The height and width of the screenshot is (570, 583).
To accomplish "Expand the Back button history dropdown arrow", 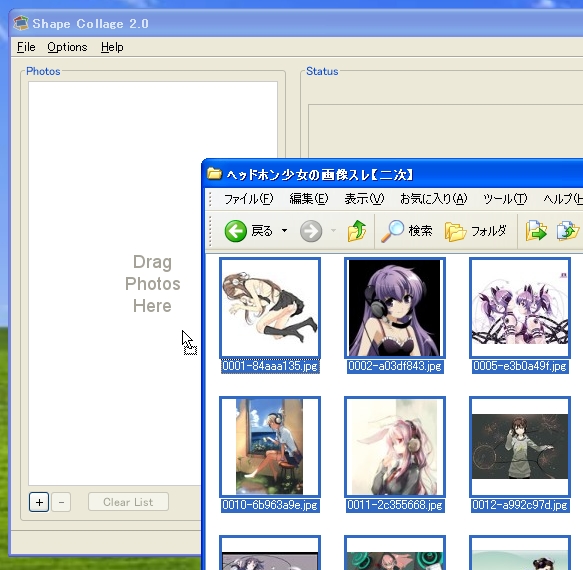I will [x=284, y=231].
